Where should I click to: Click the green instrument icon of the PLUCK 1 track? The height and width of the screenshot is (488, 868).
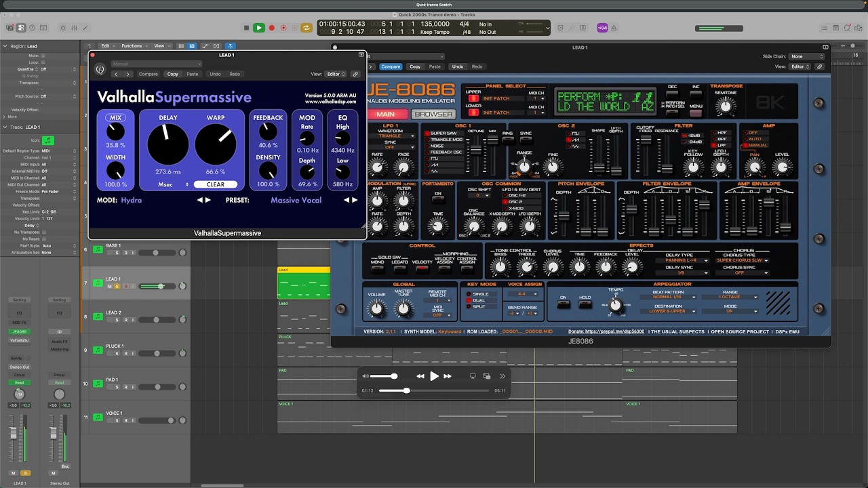[x=98, y=350]
